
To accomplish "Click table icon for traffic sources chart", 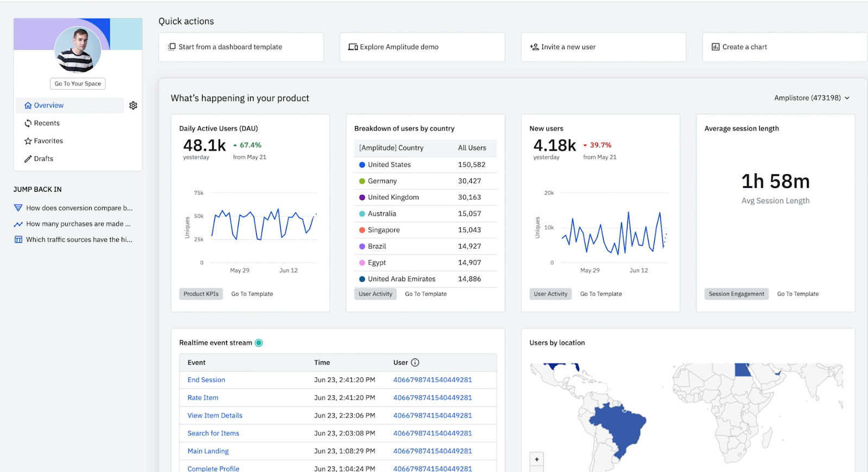I will pos(18,240).
